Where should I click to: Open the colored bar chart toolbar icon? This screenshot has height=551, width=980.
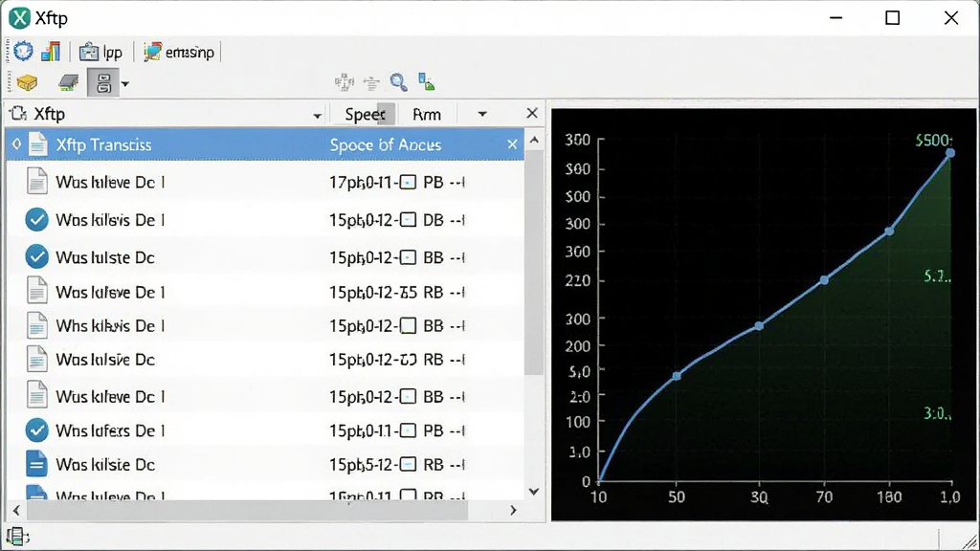click(x=51, y=52)
